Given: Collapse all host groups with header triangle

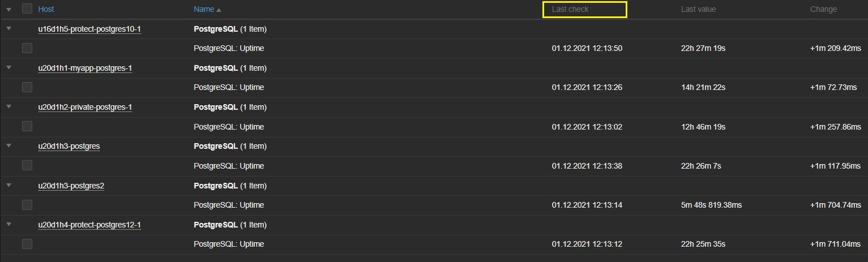Looking at the screenshot, I should click(x=8, y=9).
